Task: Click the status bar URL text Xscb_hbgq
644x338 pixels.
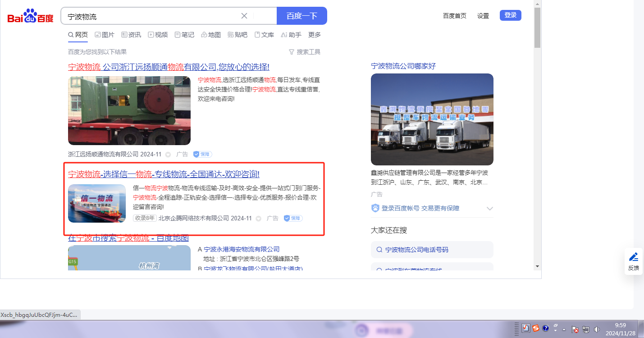Action: click(x=39, y=315)
